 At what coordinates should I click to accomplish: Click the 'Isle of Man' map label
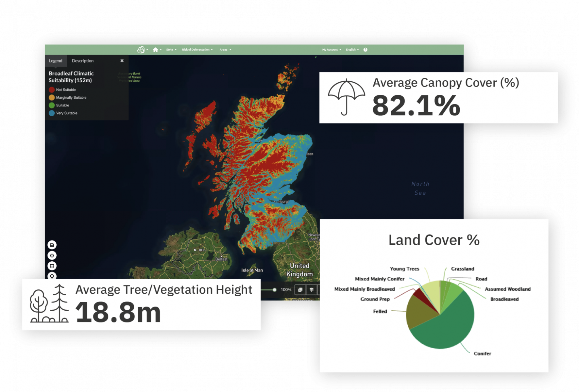pyautogui.click(x=252, y=270)
